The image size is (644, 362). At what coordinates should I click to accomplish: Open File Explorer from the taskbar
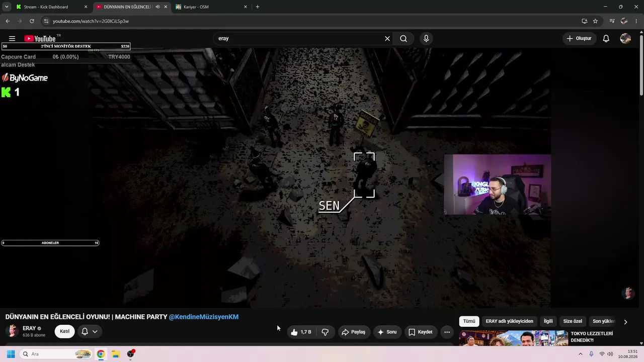click(x=115, y=354)
